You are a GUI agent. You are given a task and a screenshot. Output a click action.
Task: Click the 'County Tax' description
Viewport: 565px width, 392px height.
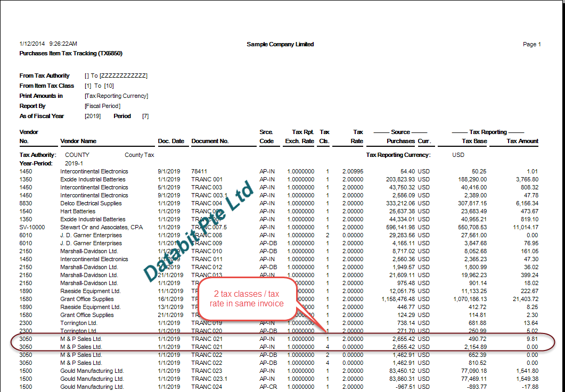point(140,155)
